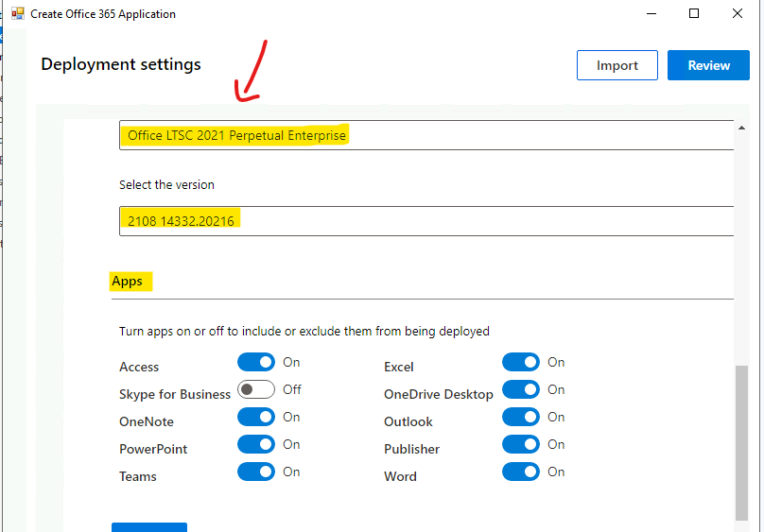Click the blue Review button
Screen dimensions: 764x532
[x=708, y=65]
